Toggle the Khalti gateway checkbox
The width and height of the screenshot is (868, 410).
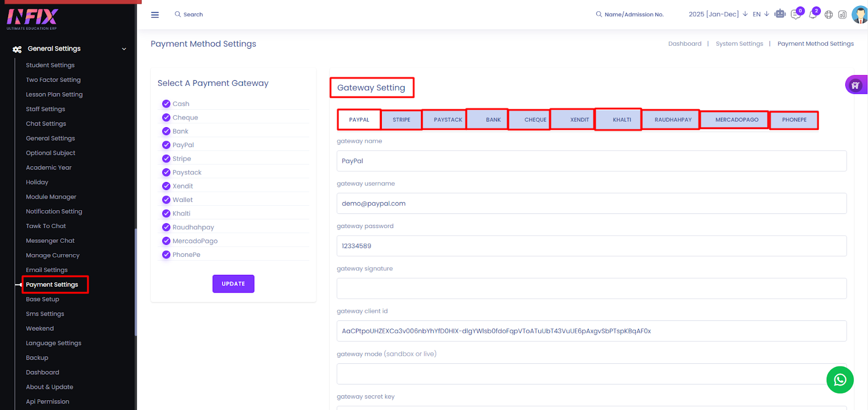click(166, 213)
